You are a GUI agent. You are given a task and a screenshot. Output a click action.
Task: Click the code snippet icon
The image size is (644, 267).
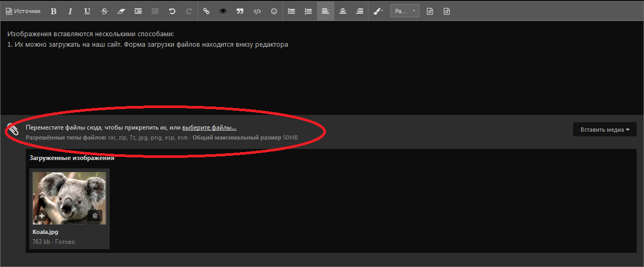(257, 11)
